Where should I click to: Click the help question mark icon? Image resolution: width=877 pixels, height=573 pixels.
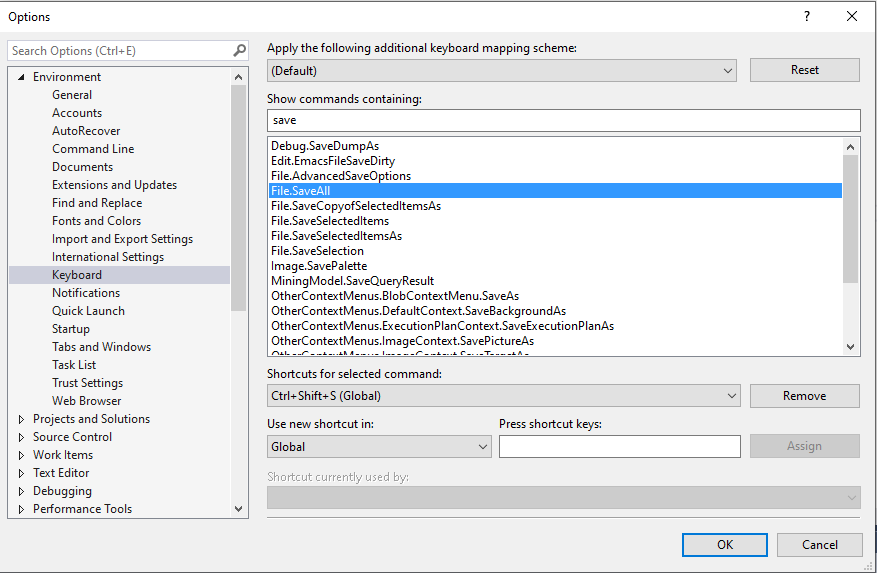point(807,16)
